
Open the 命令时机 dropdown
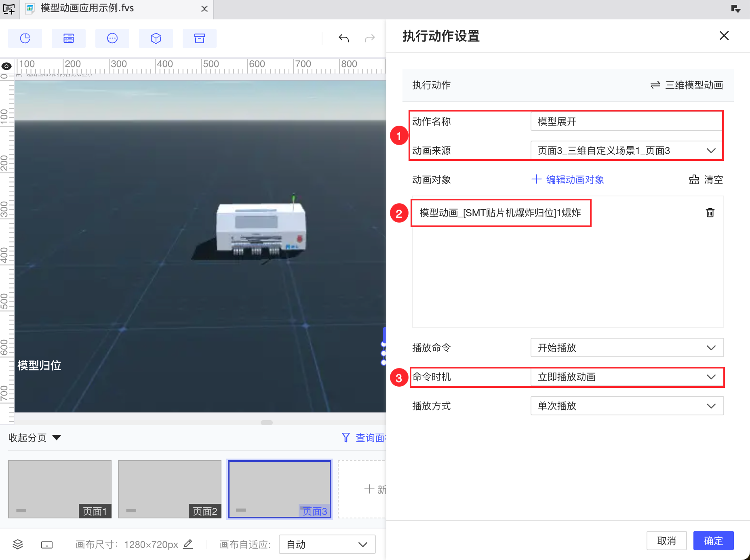pyautogui.click(x=627, y=377)
